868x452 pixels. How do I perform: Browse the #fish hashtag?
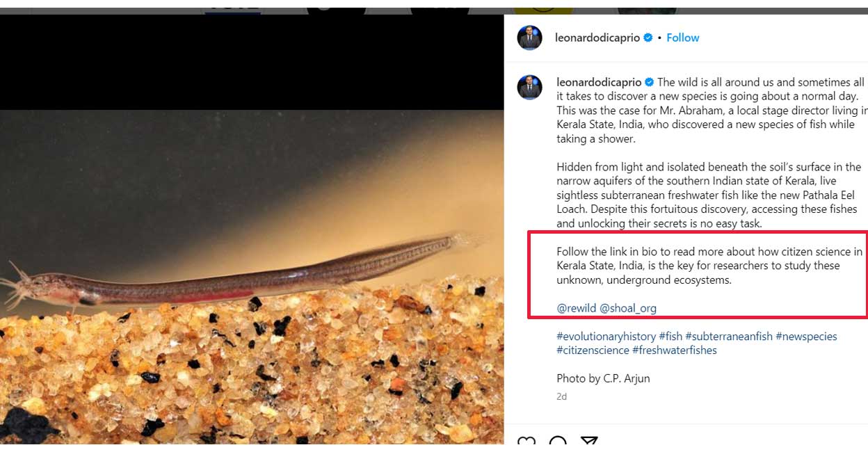(670, 337)
